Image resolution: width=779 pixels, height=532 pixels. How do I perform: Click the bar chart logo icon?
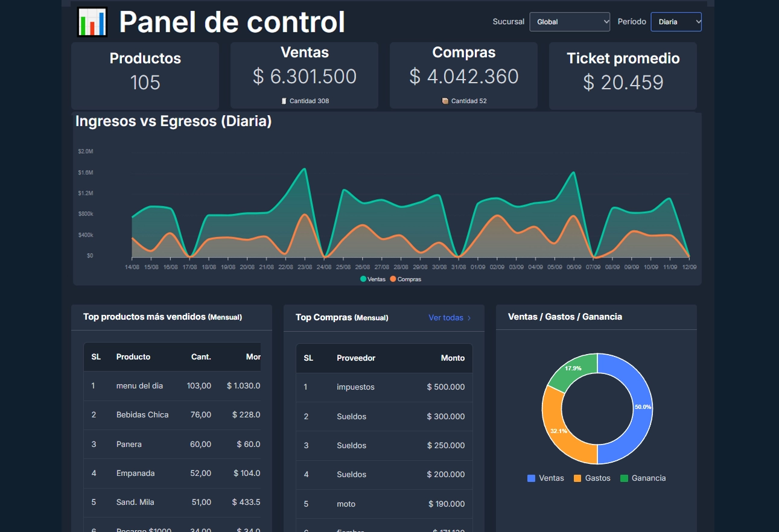point(92,22)
